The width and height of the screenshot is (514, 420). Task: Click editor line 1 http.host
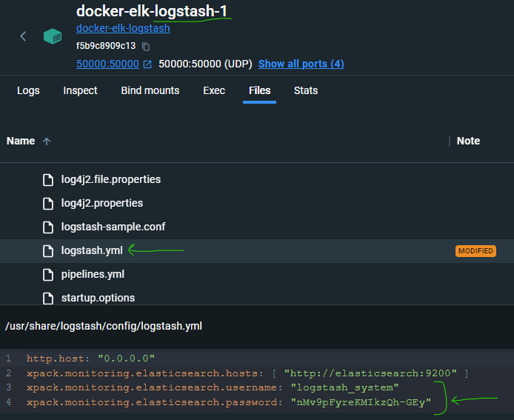click(257, 359)
